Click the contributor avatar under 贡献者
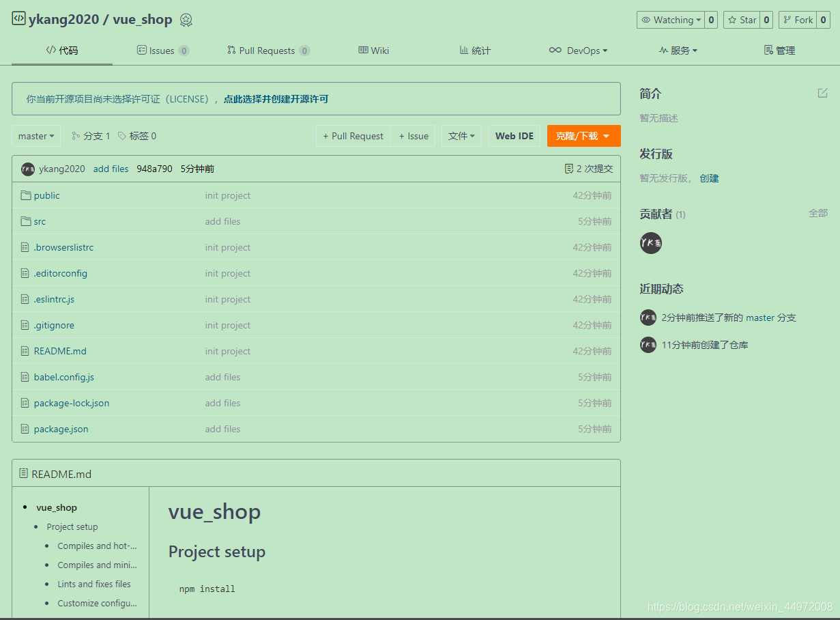The width and height of the screenshot is (840, 620). (x=651, y=242)
